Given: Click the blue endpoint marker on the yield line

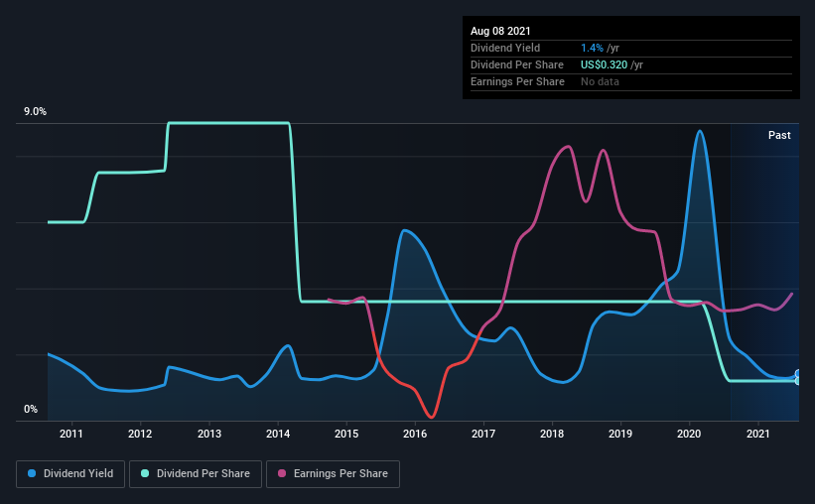Looking at the screenshot, I should pyautogui.click(x=798, y=374).
